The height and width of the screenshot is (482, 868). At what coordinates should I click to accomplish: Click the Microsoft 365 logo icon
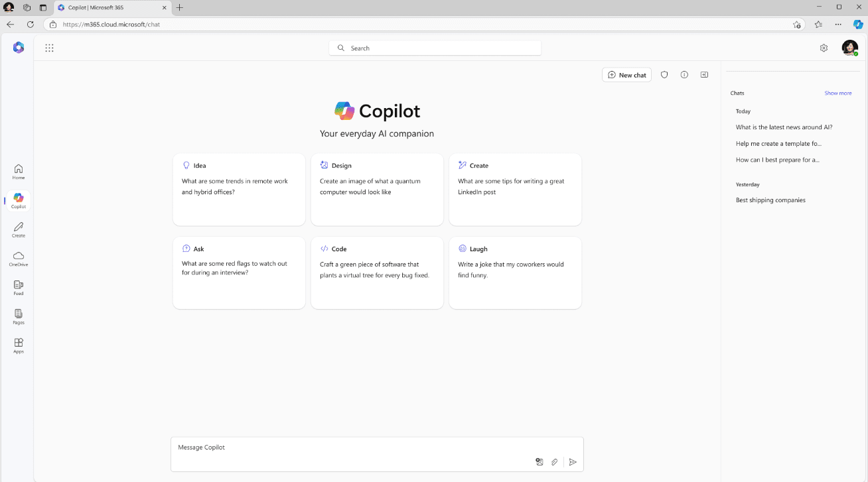point(19,48)
